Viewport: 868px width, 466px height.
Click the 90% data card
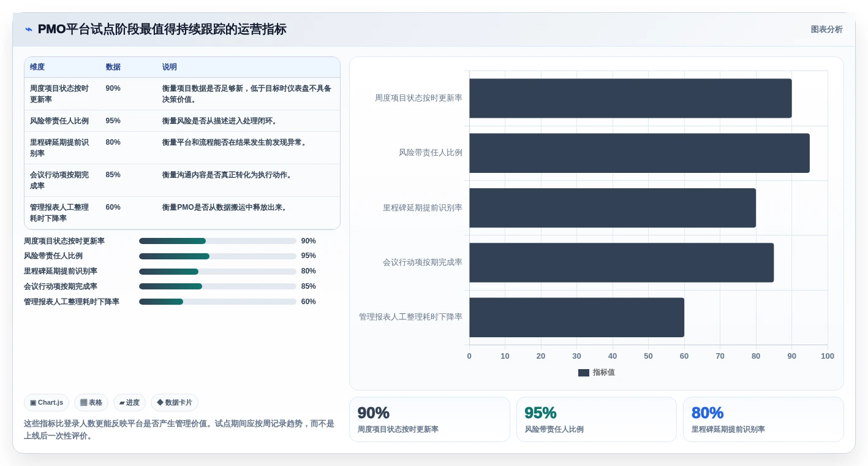coord(429,419)
